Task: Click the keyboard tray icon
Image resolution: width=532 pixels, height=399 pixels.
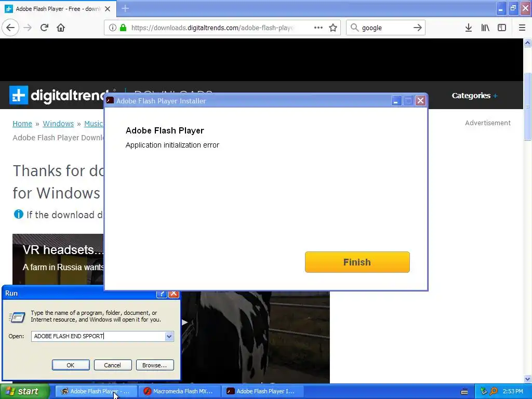Action: coord(464,392)
